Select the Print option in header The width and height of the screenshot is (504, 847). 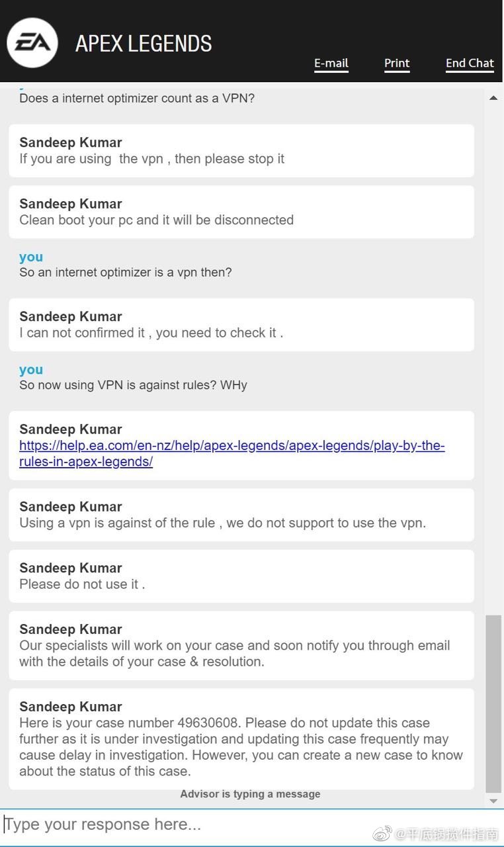[x=397, y=64]
